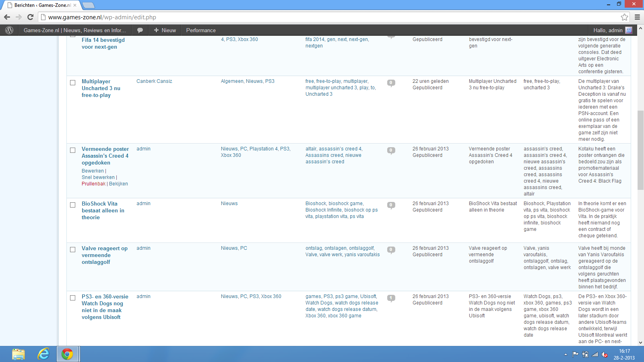Launch Internet Explorer from the taskbar

tap(43, 354)
